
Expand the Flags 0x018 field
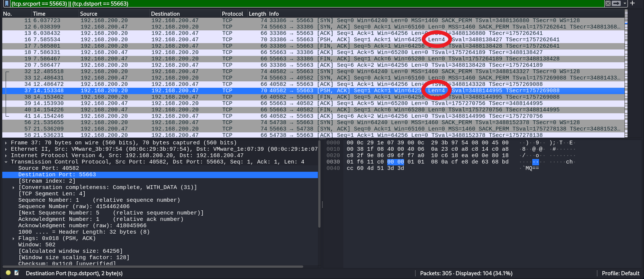[x=13, y=238]
